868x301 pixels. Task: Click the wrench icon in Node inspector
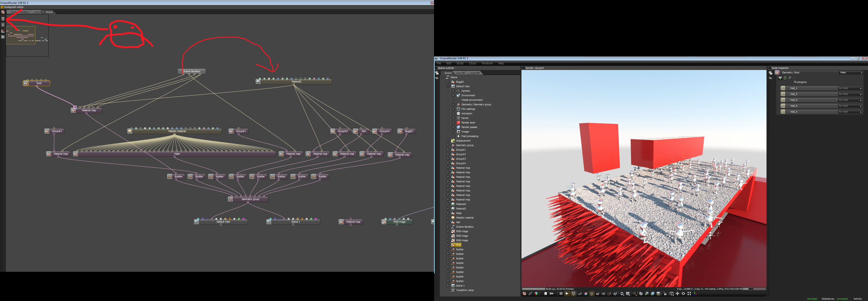790,78
